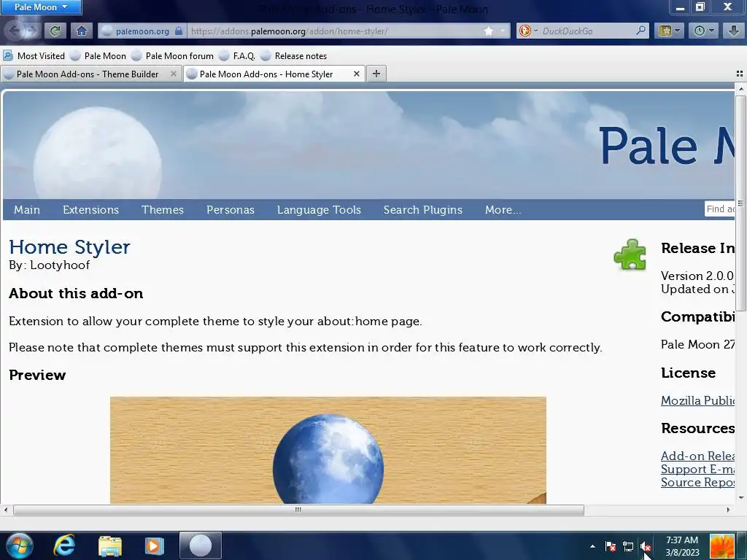Click the horizontal scrollbar thumb

tap(298, 510)
